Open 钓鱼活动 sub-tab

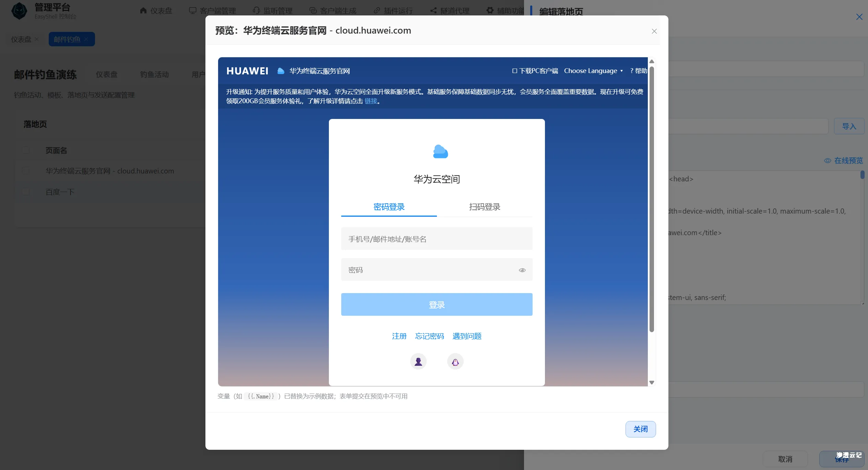point(154,74)
